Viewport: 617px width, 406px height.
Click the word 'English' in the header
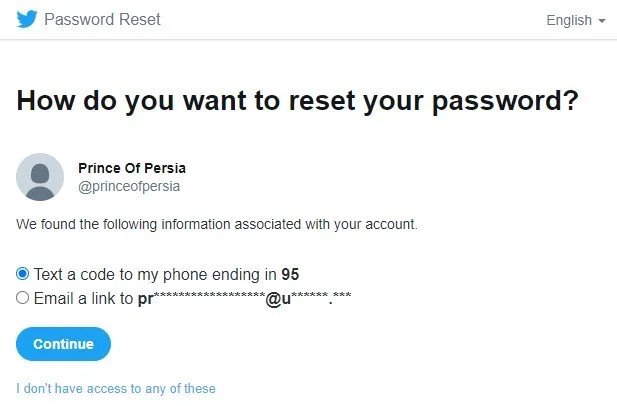pos(569,20)
